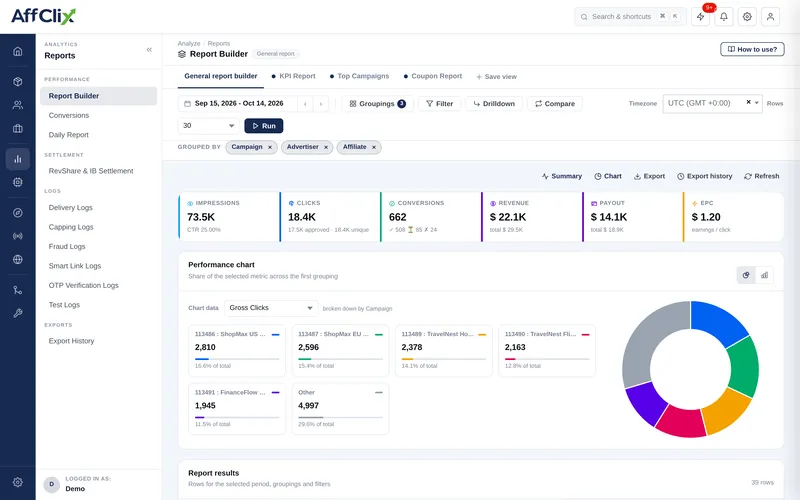Switch chart to bar view
Screen dimensions: 800x500
click(764, 275)
